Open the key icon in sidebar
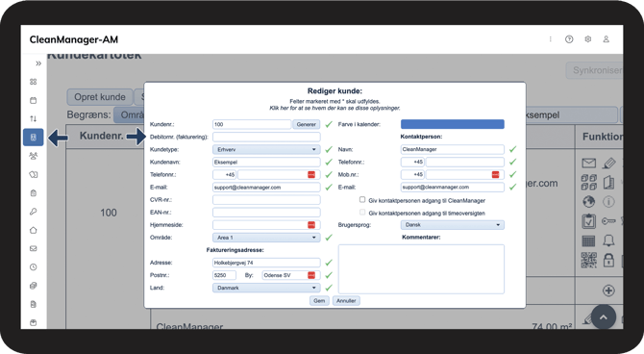Viewport: 644px width, 354px height. (34, 212)
